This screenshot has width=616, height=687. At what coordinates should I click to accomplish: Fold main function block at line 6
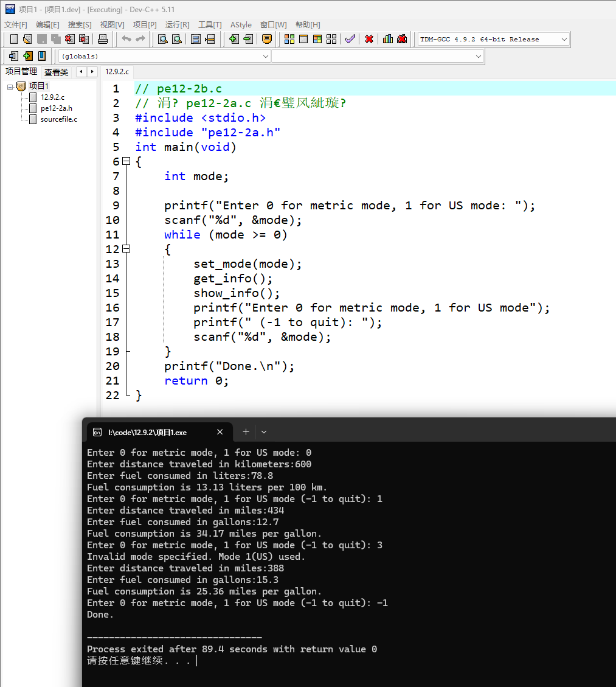pyautogui.click(x=126, y=161)
